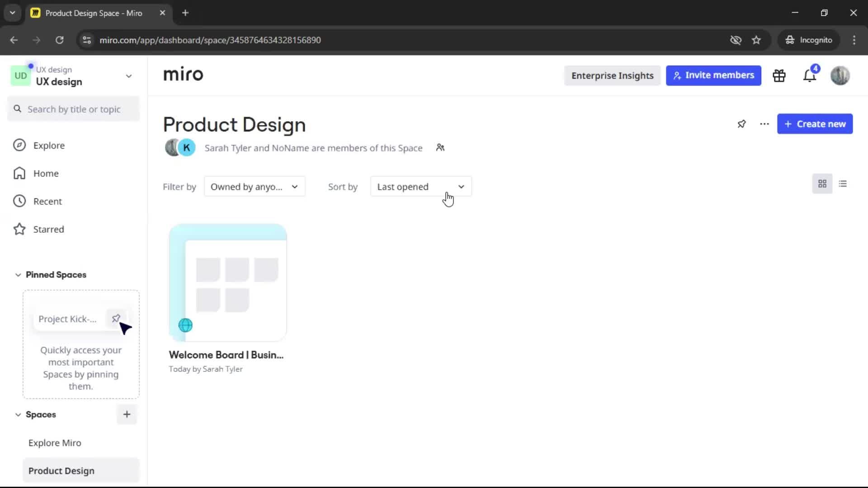This screenshot has width=868, height=488.
Task: Click the Sarah Tyler and NoName members text
Action: coord(313,148)
